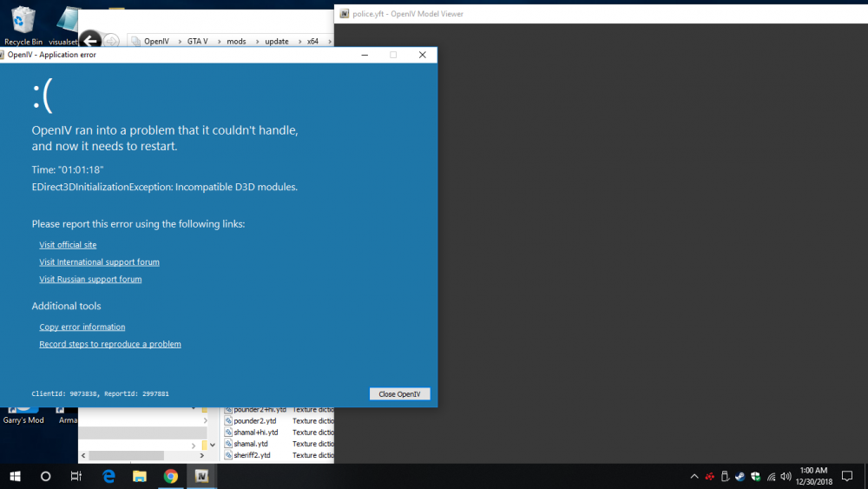The width and height of the screenshot is (868, 489).
Task: Click OpenIV's forward navigation arrow
Action: [x=111, y=41]
